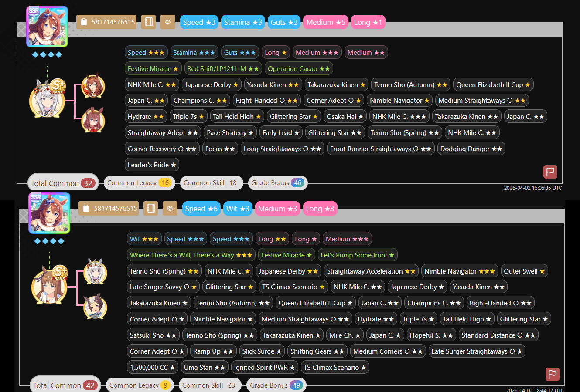Click the Red Shift/LP1211-M skill chip
The image size is (580, 392).
click(x=223, y=68)
